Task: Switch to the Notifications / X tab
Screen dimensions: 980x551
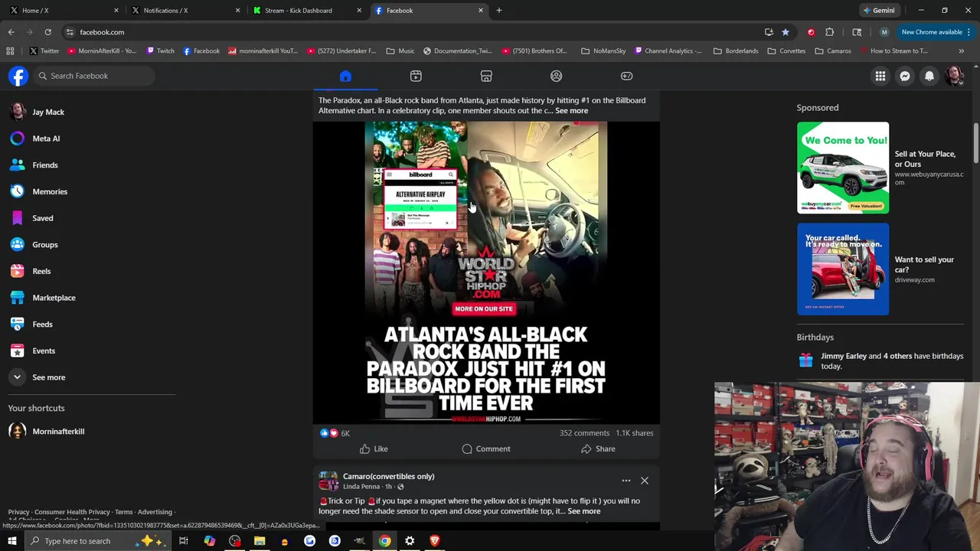Action: (185, 11)
